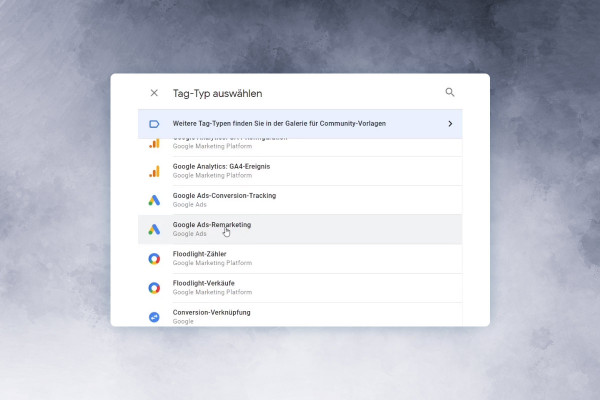Select Google Analytics: GA4-Ereignis

(300, 171)
